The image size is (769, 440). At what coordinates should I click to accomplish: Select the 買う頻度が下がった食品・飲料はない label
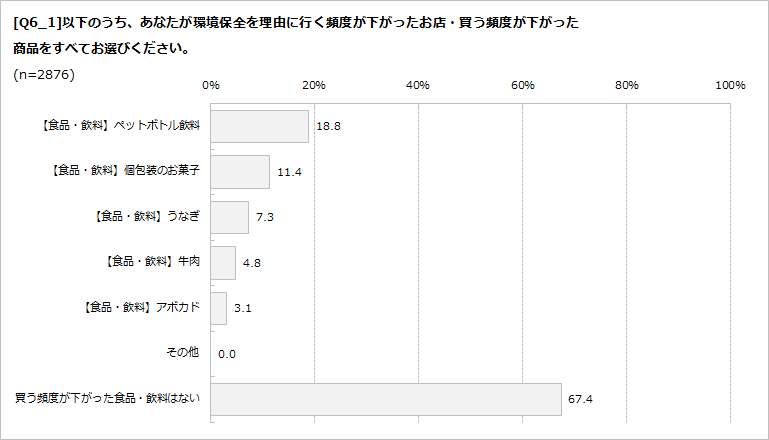108,399
